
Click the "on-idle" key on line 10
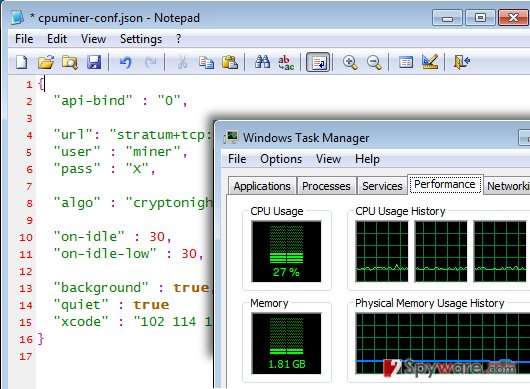click(x=89, y=237)
